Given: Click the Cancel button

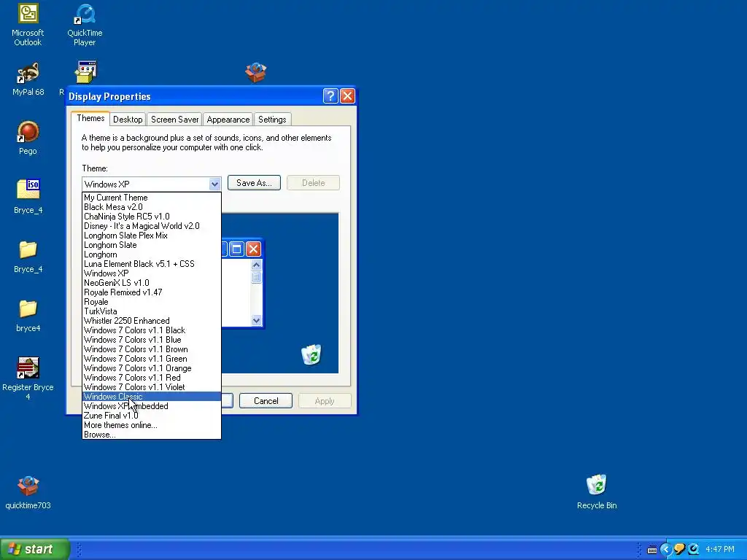Looking at the screenshot, I should click(266, 401).
